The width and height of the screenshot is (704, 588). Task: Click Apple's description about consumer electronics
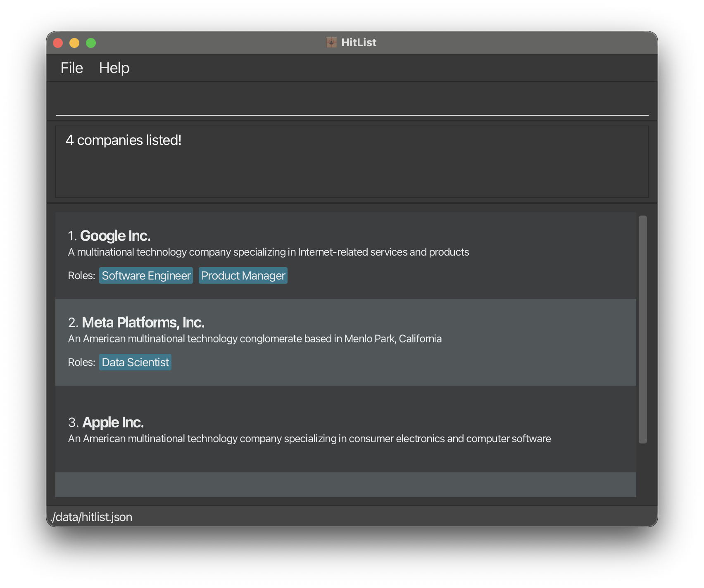(309, 439)
